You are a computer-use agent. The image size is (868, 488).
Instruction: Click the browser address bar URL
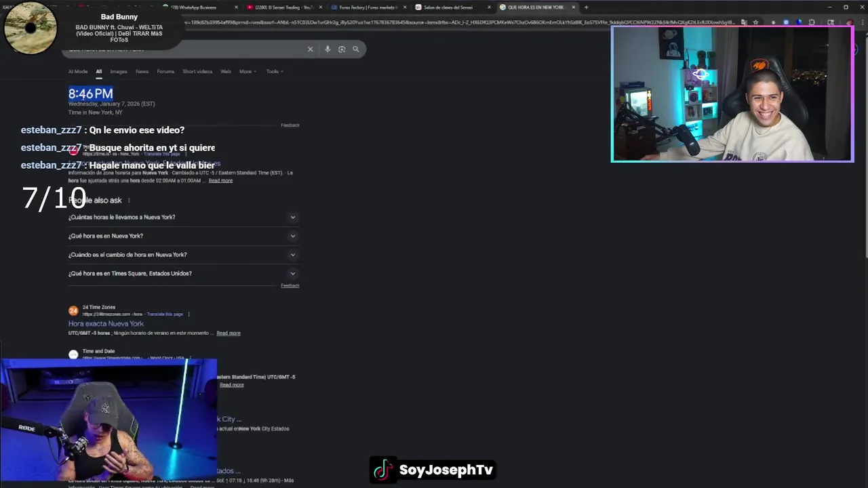coord(461,22)
